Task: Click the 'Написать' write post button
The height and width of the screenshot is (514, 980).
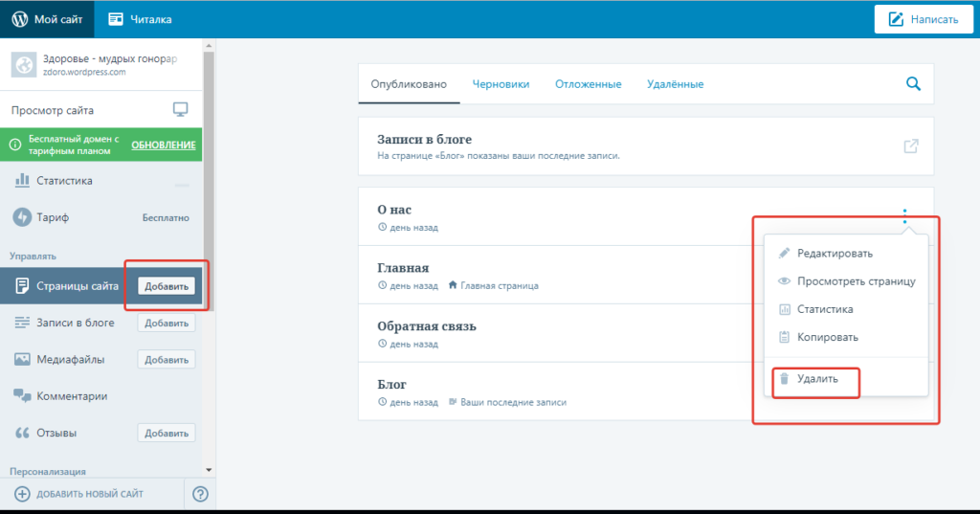Action: 924,19
